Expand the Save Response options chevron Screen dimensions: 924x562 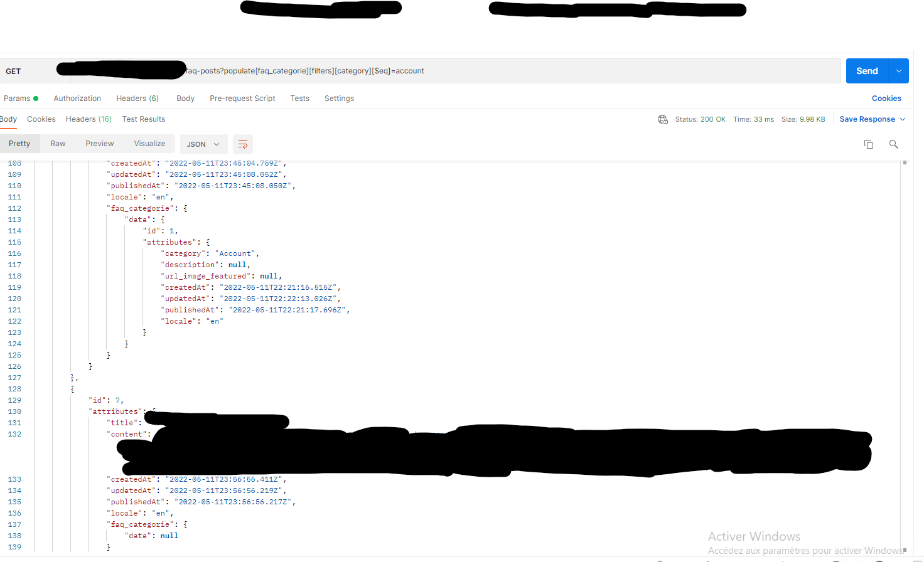point(903,119)
